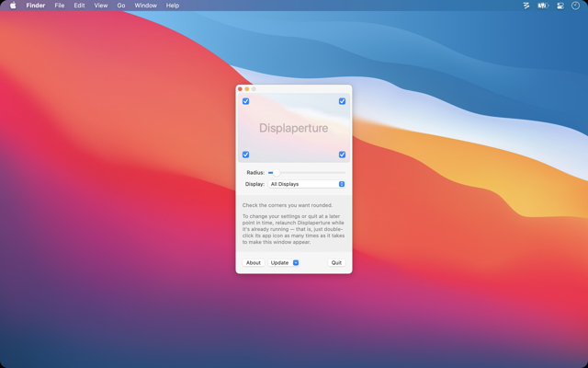Viewport: 588px width, 368px height.
Task: Open the Finder menu
Action: click(x=36, y=6)
